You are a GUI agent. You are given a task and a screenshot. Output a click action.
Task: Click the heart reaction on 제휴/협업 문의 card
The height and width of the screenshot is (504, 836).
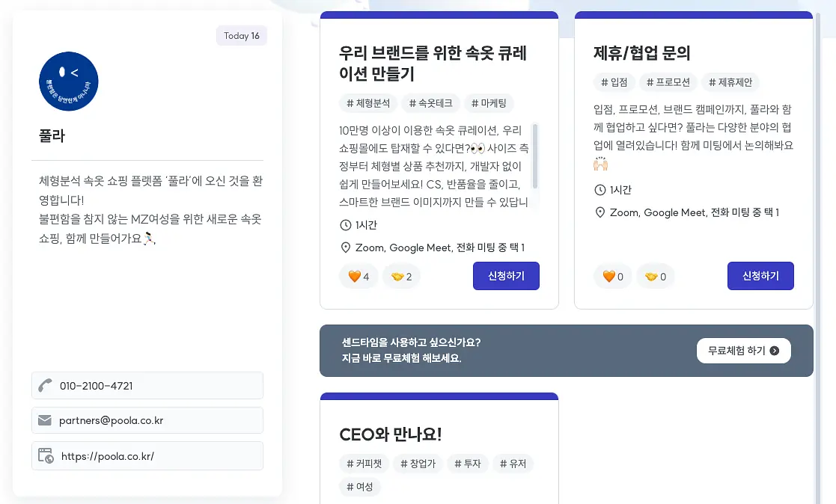coord(613,277)
